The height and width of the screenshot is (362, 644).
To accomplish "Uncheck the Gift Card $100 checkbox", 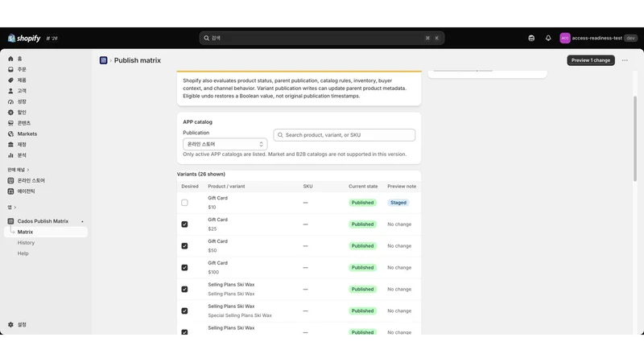I will pyautogui.click(x=184, y=268).
